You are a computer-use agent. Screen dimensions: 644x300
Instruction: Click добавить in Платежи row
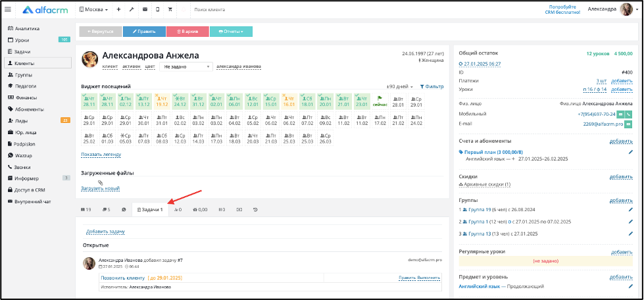tap(622, 81)
